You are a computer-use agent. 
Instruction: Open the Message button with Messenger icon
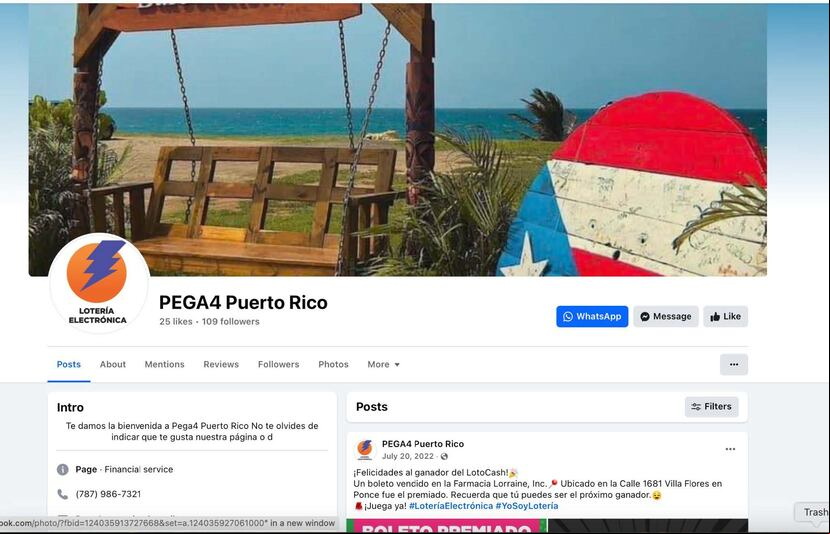666,316
